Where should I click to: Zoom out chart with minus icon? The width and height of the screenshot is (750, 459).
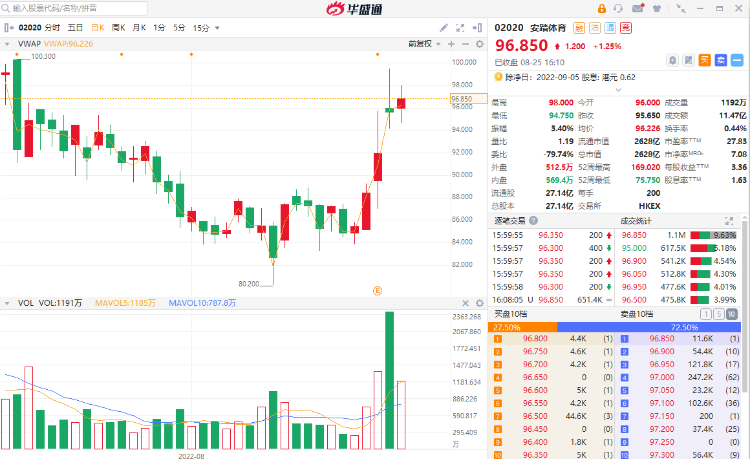pyautogui.click(x=465, y=44)
